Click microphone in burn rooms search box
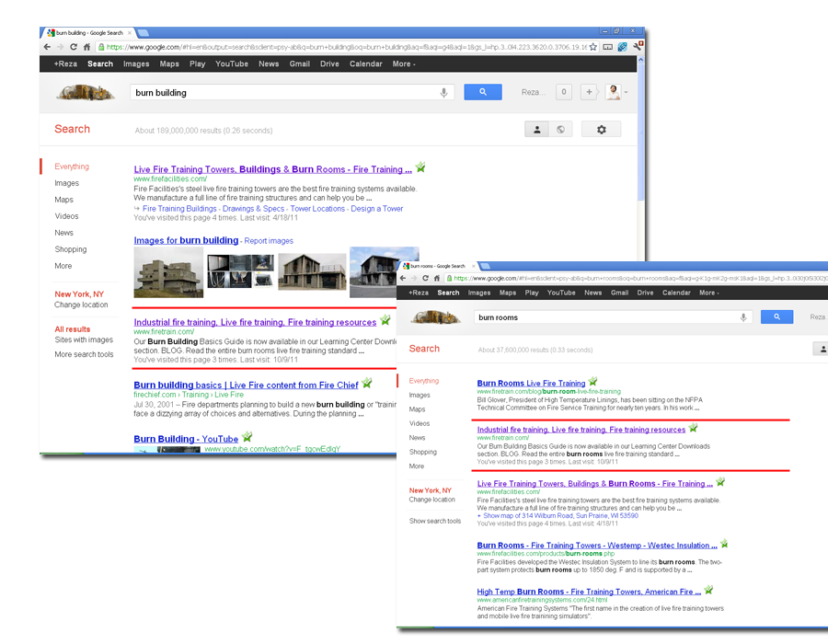 (743, 317)
